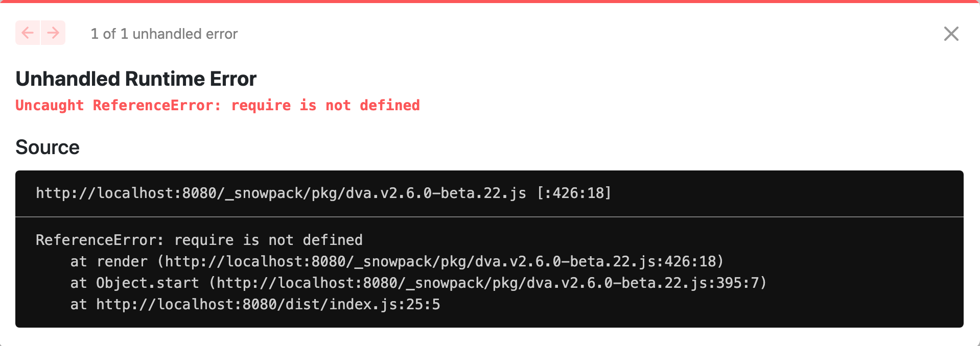The height and width of the screenshot is (346, 980).
Task: Click the forward arrow in the error navigator
Action: [x=52, y=33]
